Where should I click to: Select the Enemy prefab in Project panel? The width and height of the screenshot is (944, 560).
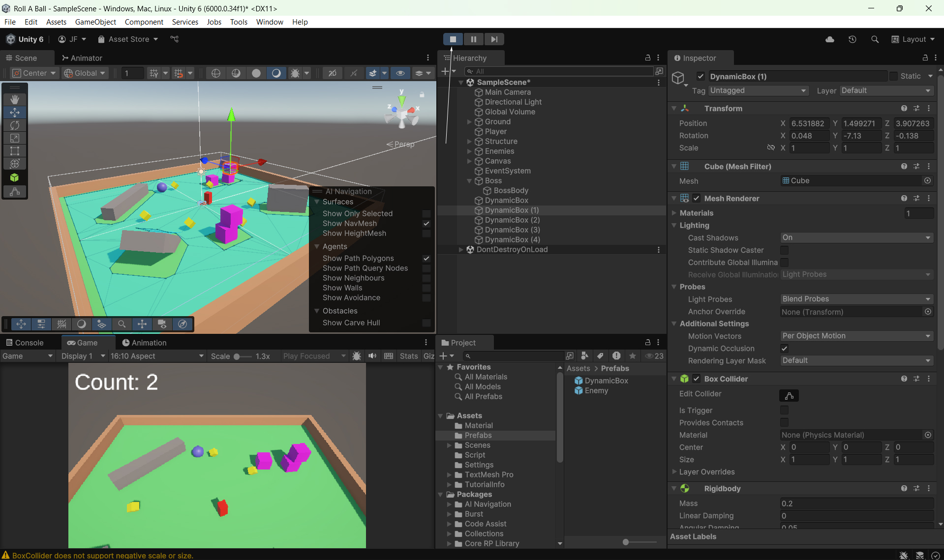(596, 391)
